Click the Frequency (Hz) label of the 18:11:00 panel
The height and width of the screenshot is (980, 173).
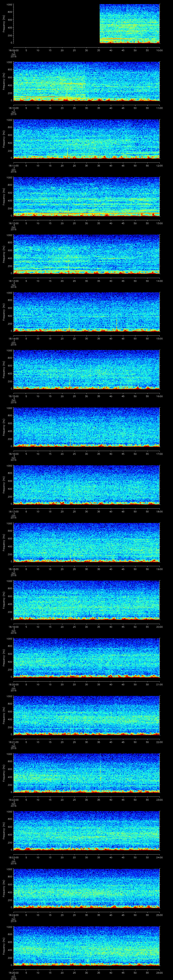pyautogui.click(x=4, y=139)
